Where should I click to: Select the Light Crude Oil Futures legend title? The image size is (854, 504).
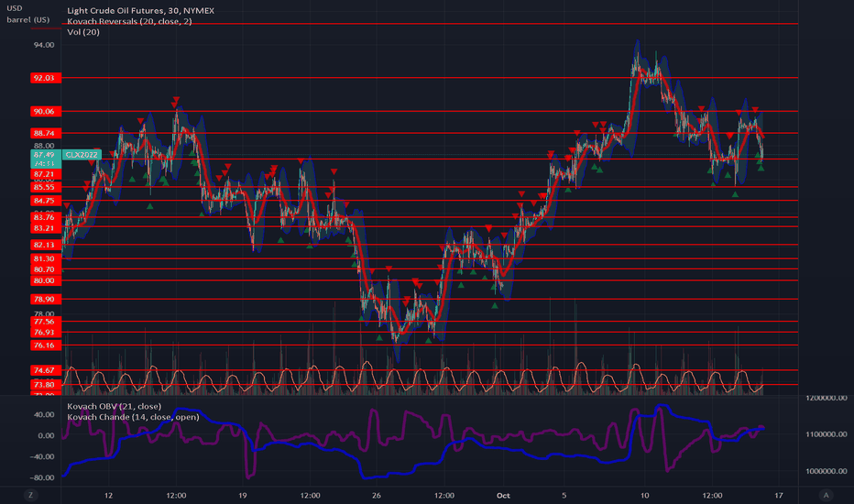(140, 10)
